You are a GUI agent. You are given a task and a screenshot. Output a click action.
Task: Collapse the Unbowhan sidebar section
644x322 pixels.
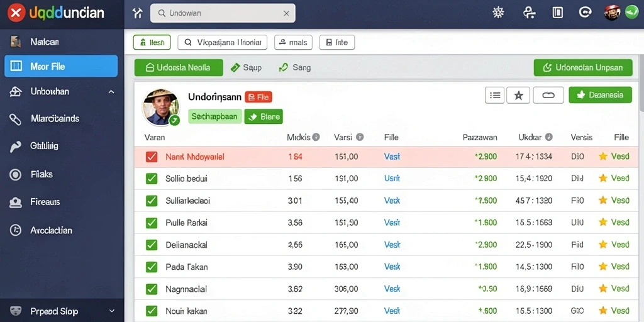(x=111, y=92)
